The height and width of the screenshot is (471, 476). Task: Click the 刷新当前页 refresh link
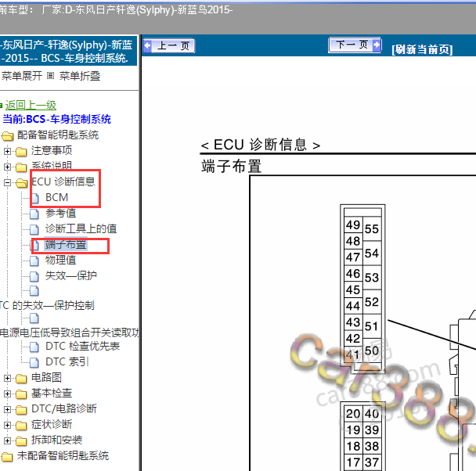(x=422, y=49)
